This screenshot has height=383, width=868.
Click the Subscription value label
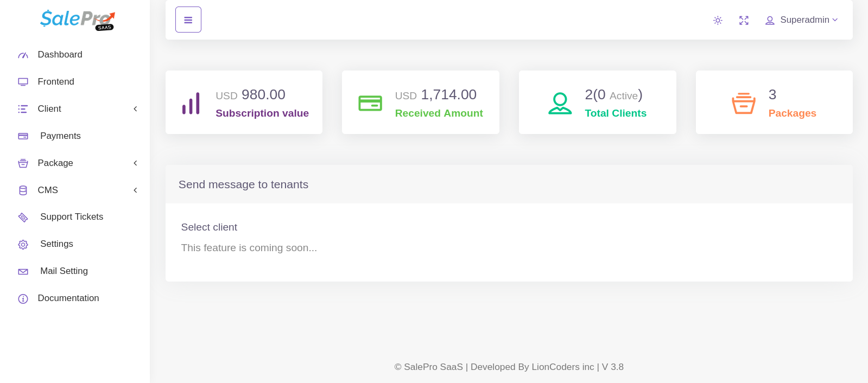(x=262, y=113)
